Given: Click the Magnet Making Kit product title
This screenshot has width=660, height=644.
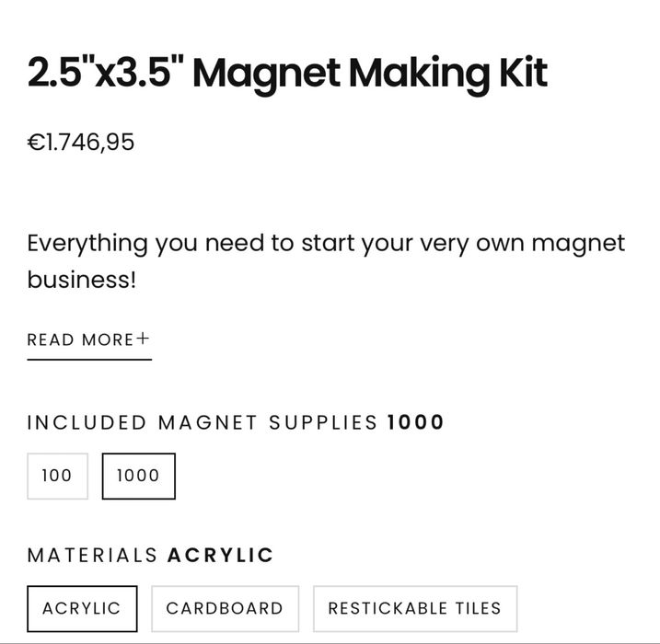Looking at the screenshot, I should click(x=287, y=72).
